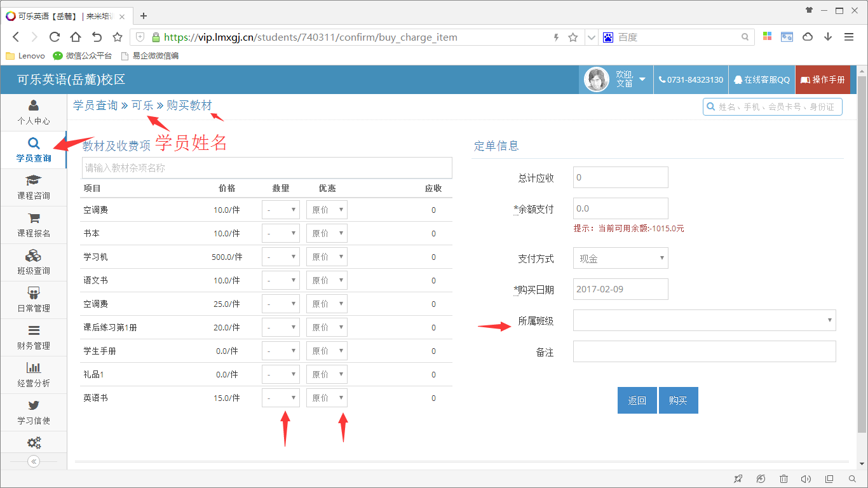Screen dimensions: 868x488
Task: Open the 原价 discount dropdown for 空调费
Action: click(327, 209)
